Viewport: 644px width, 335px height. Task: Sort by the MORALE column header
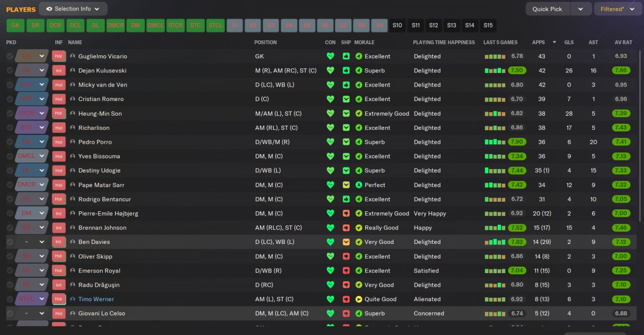click(x=364, y=42)
